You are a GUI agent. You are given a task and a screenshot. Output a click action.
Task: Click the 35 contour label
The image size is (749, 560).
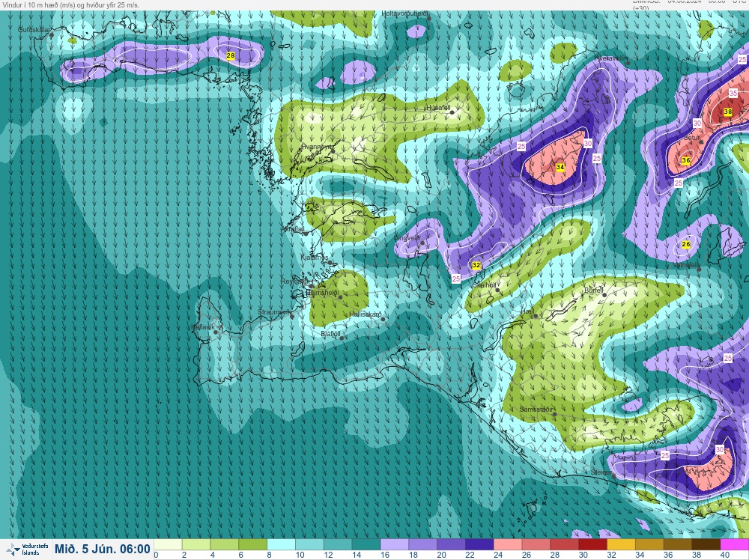tap(733, 93)
